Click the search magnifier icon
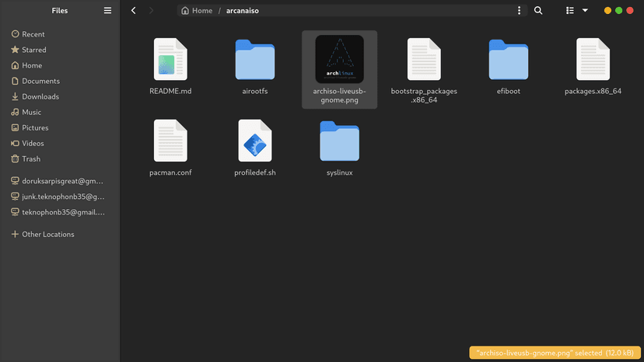This screenshot has width=644, height=362. [538, 11]
